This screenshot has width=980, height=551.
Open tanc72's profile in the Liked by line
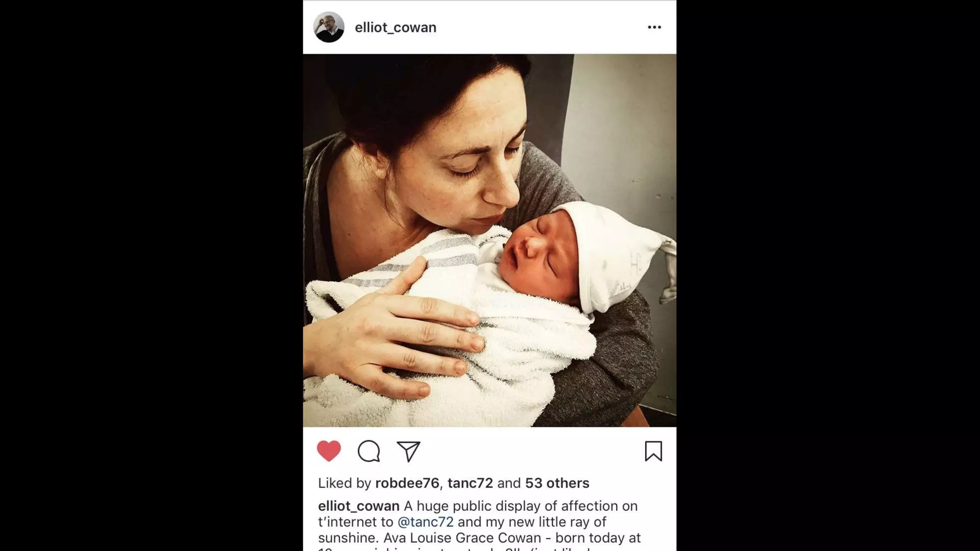pyautogui.click(x=470, y=483)
